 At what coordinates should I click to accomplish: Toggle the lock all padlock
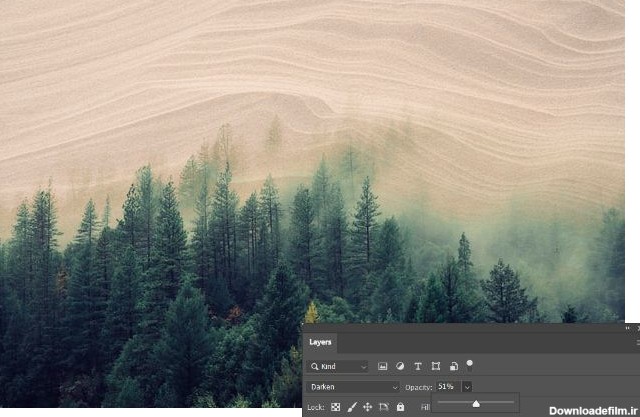click(400, 407)
